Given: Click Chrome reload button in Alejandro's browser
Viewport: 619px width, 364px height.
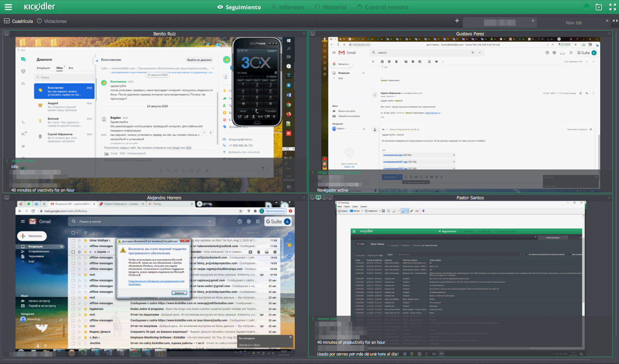Looking at the screenshot, I should [33, 211].
